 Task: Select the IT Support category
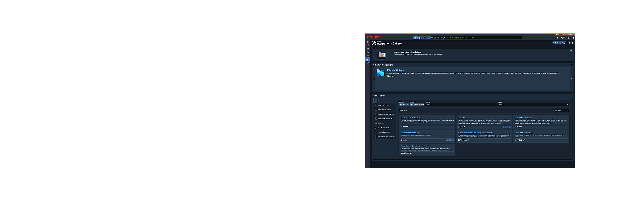385,123
